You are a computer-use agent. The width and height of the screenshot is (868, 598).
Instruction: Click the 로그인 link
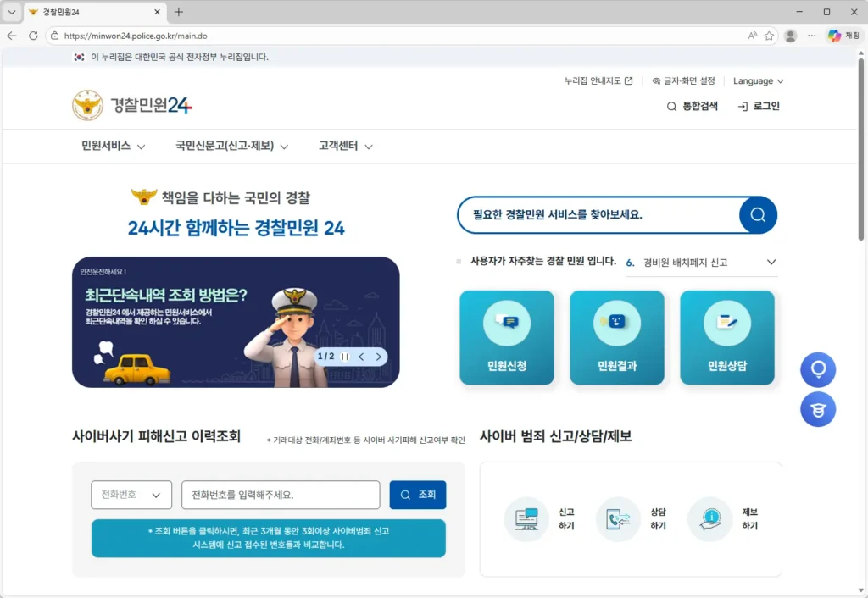click(x=759, y=106)
